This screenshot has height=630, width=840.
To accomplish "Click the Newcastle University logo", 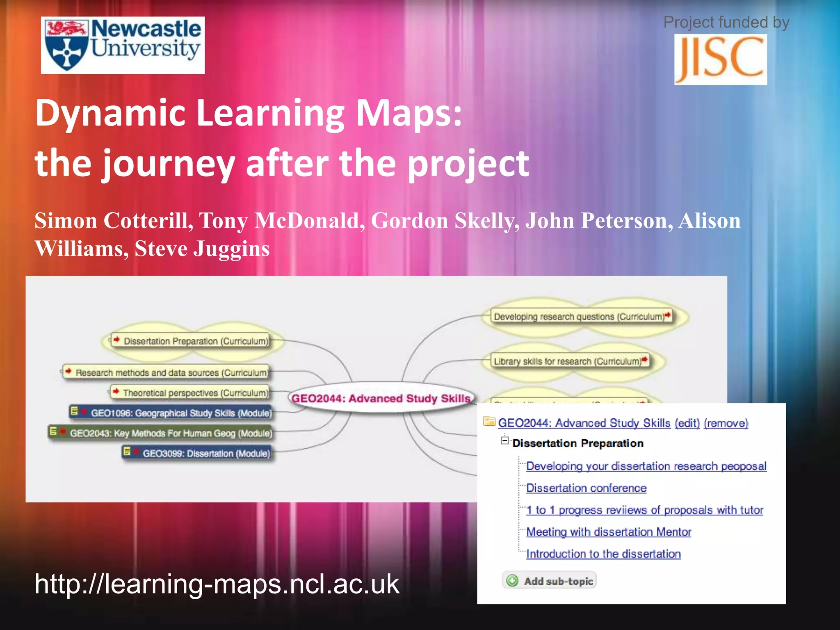I will coord(123,45).
